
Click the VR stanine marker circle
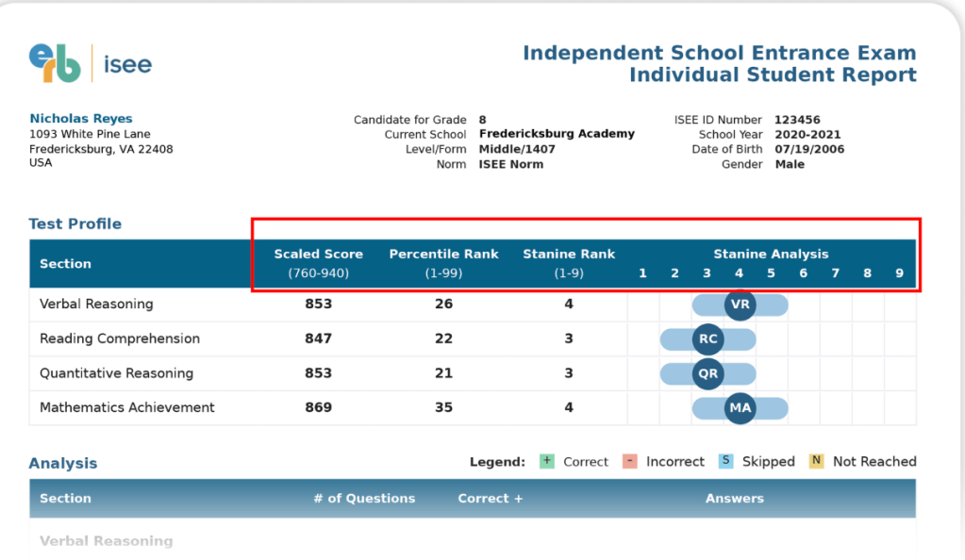[x=740, y=305]
